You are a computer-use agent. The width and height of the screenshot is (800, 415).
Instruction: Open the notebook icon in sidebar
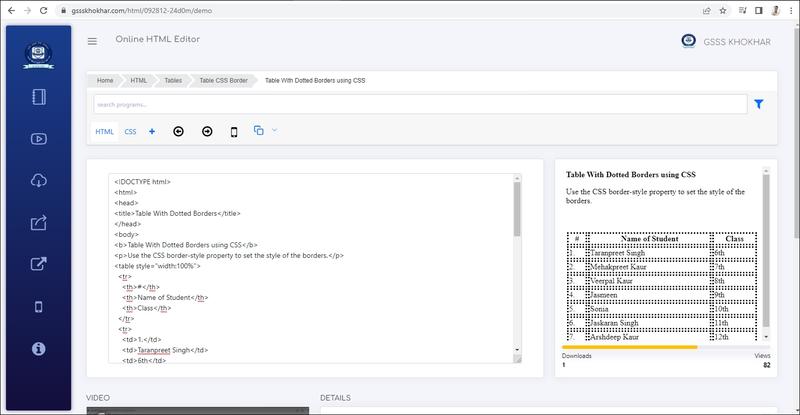[39, 97]
